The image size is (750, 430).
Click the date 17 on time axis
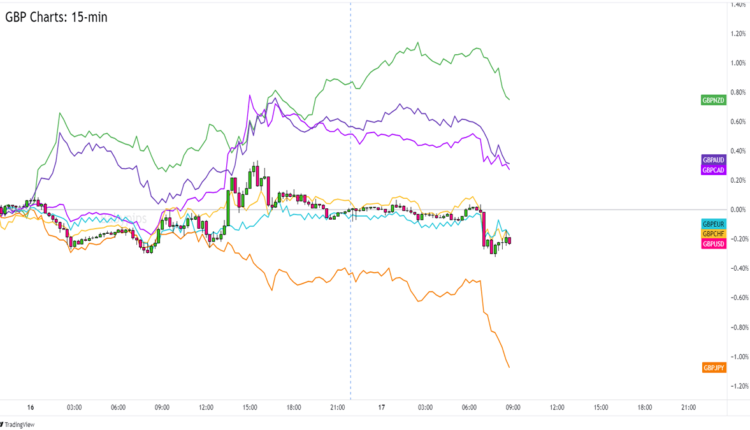(x=381, y=408)
